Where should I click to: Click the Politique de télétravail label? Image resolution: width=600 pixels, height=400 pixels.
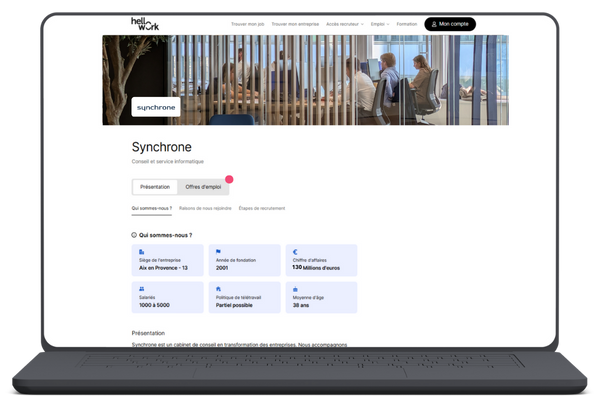coord(238,297)
